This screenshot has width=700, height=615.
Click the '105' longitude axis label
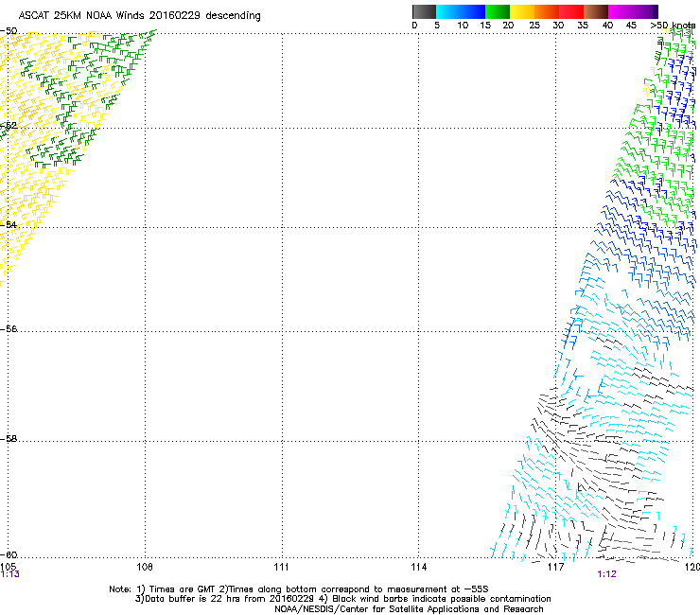[8, 567]
